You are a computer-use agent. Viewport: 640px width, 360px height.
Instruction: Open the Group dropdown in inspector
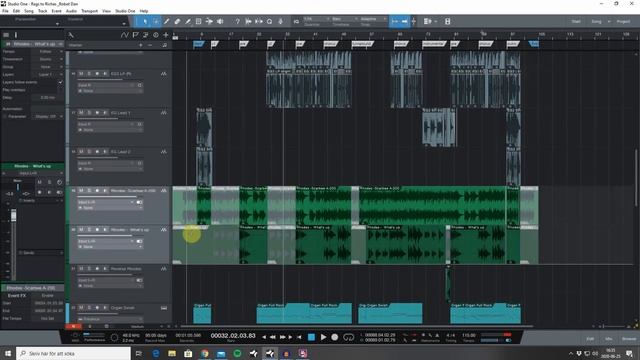pos(47,67)
